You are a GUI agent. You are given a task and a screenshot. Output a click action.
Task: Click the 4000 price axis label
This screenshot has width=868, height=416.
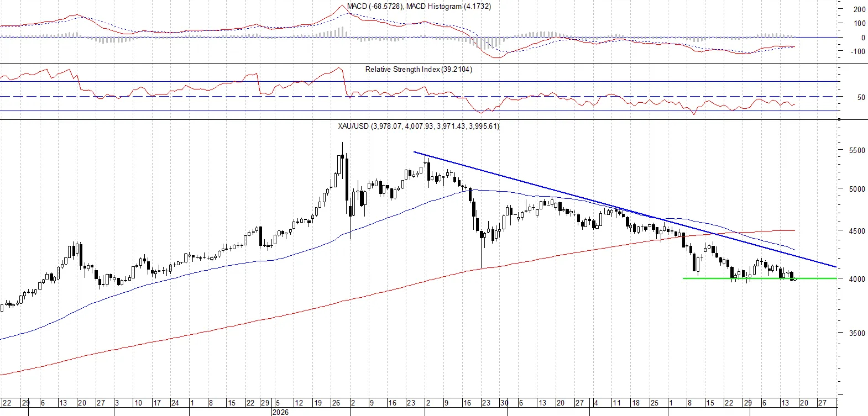point(857,279)
